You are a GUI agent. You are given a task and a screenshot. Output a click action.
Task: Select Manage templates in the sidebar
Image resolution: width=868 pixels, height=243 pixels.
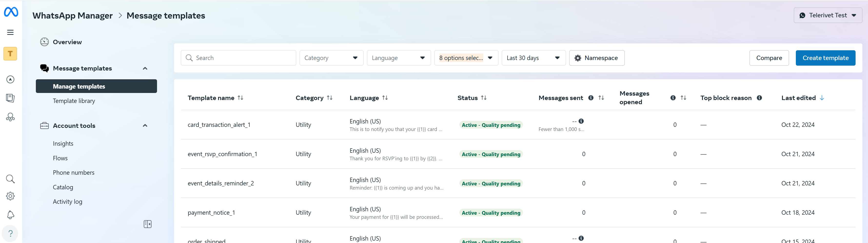coord(96,86)
